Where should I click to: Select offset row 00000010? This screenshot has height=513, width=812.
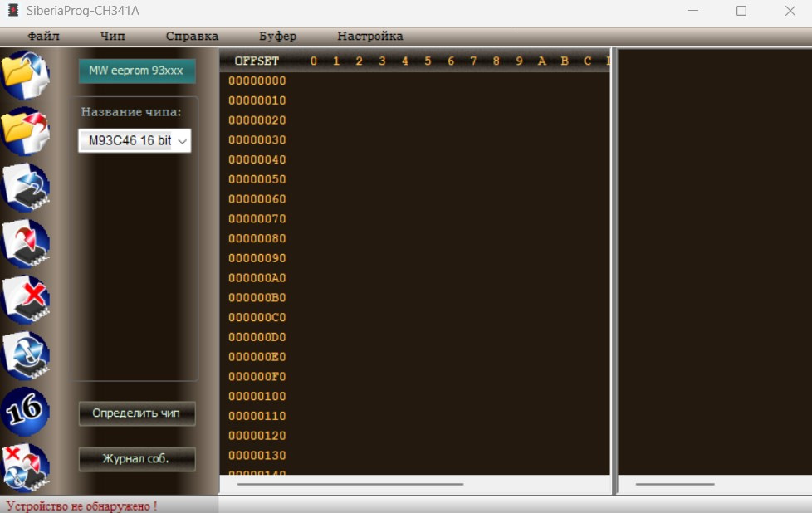coord(257,100)
